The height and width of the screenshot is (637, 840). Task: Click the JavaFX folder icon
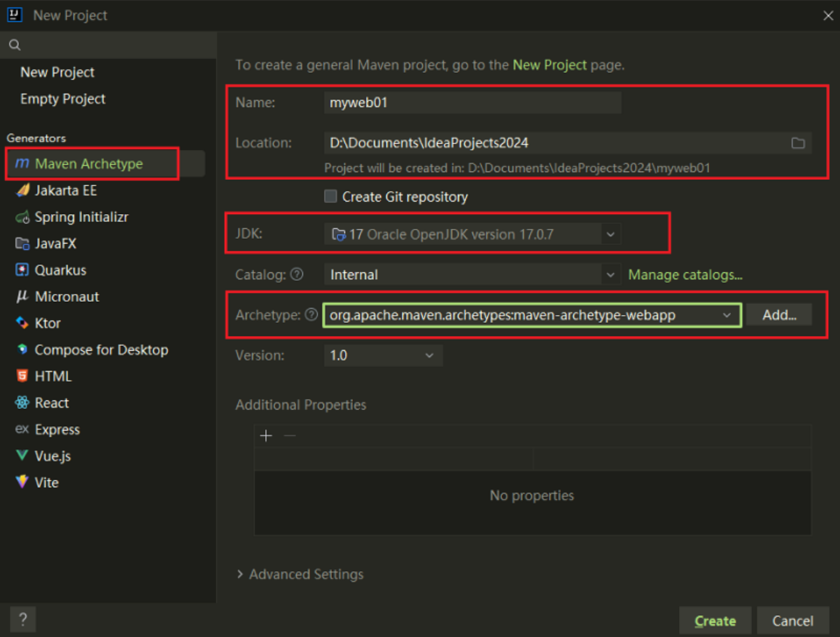[22, 244]
